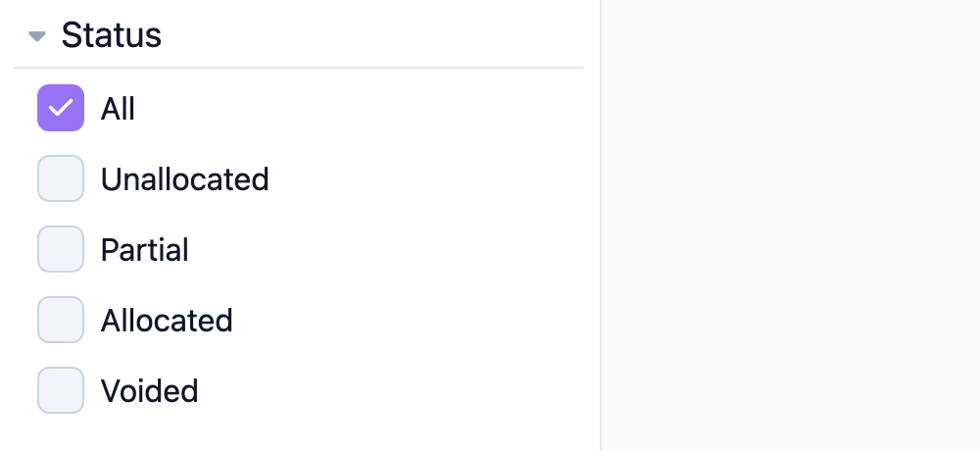The image size is (980, 451).
Task: Click blank row space right of Partial
Action: (x=385, y=250)
